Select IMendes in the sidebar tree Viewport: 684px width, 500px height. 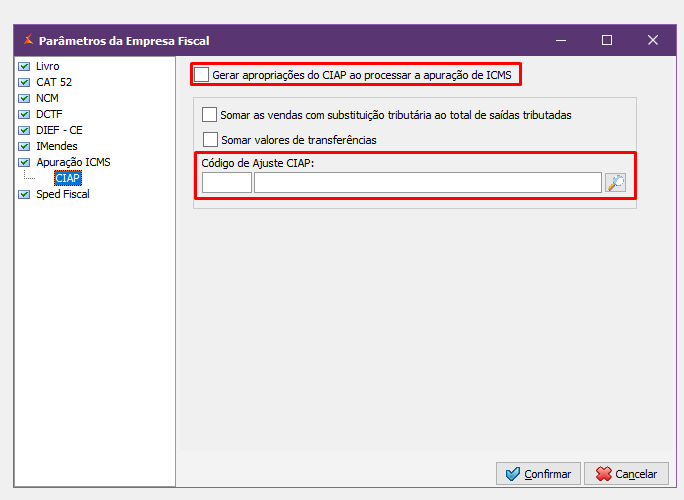[x=56, y=146]
